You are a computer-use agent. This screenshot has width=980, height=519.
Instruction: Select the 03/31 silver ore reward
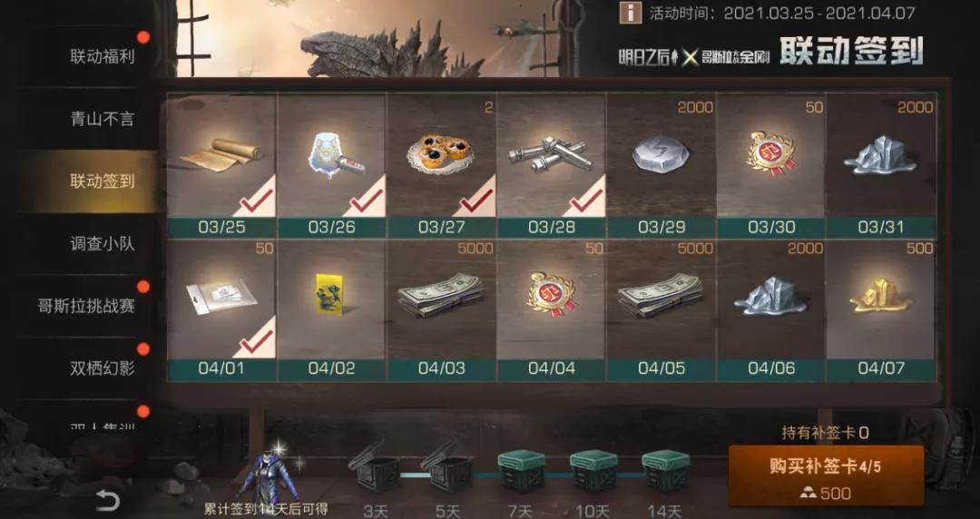point(880,165)
